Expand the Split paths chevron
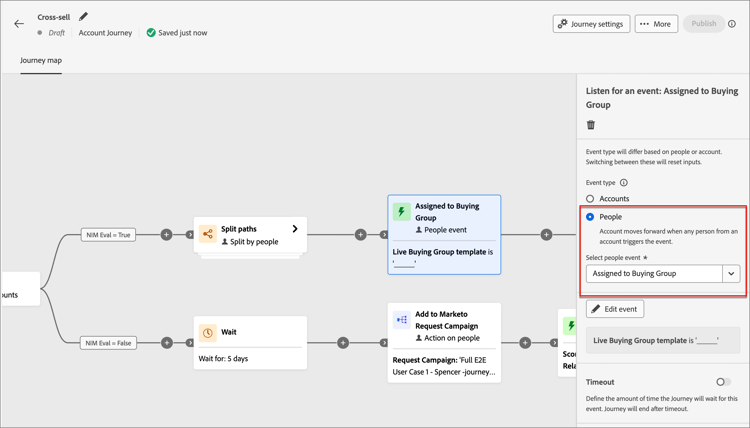750x428 pixels. (x=295, y=229)
